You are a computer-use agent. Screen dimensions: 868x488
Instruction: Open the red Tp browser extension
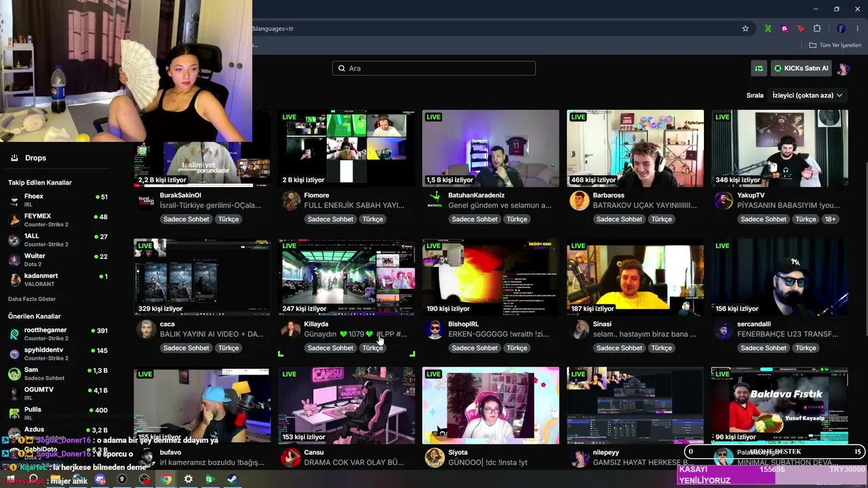[801, 28]
